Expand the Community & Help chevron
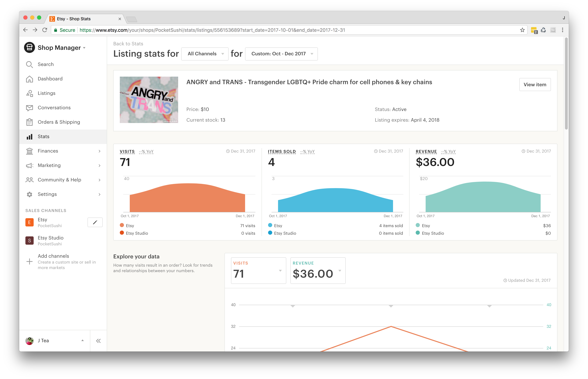Image resolution: width=588 pixels, height=379 pixels. click(x=99, y=180)
